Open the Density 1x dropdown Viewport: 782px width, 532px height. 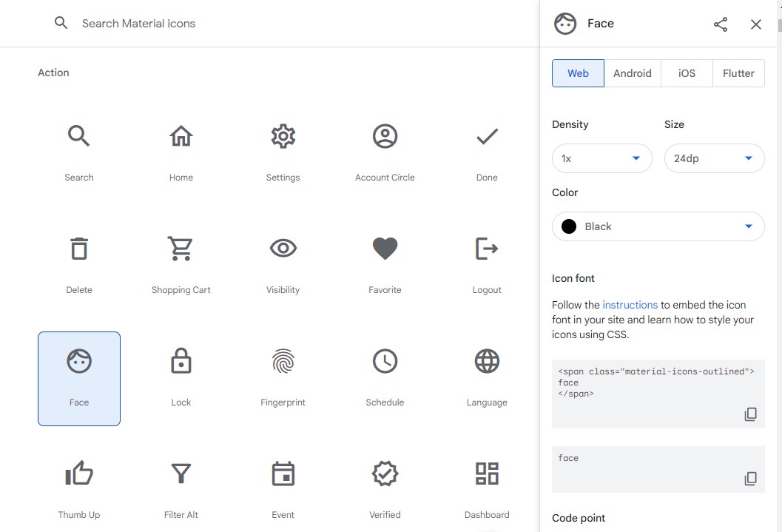coord(602,158)
